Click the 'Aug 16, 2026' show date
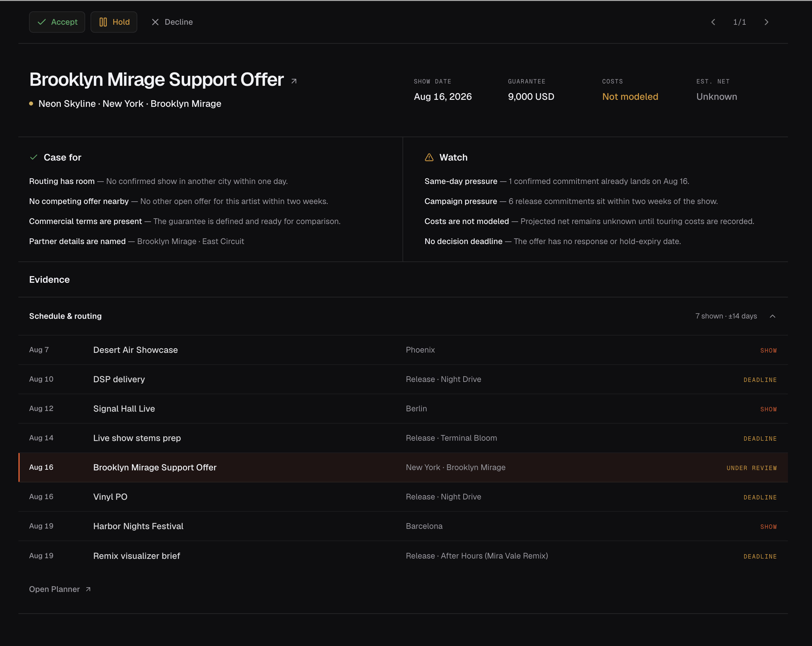812x646 pixels. point(443,97)
